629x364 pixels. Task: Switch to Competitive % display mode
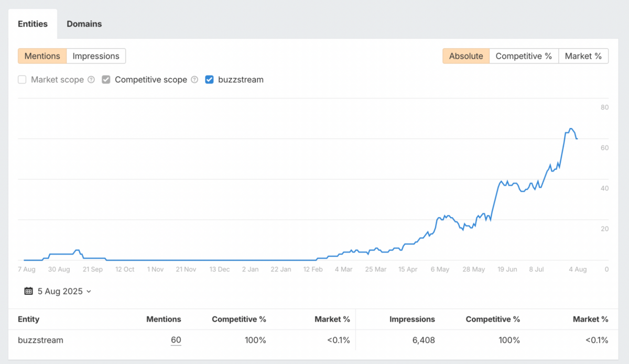524,56
